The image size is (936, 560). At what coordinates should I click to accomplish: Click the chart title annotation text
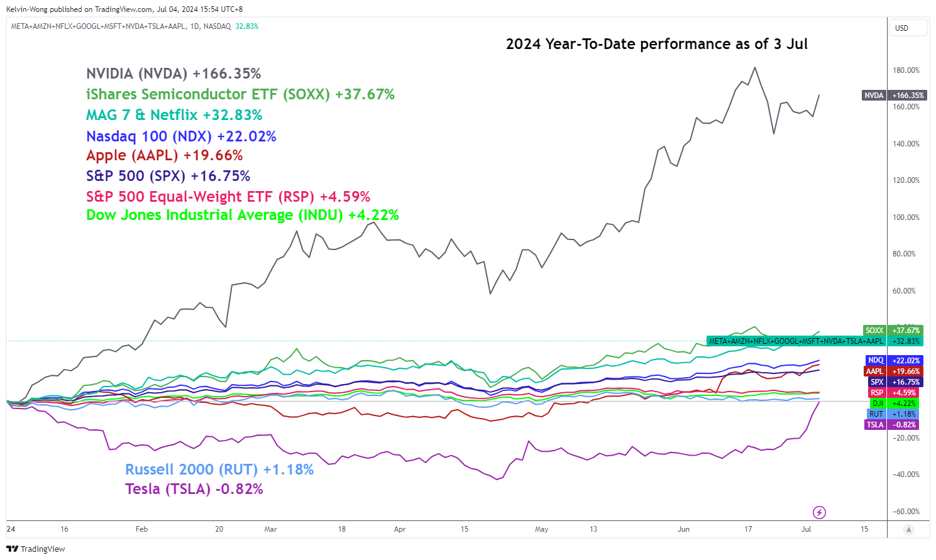pyautogui.click(x=656, y=44)
